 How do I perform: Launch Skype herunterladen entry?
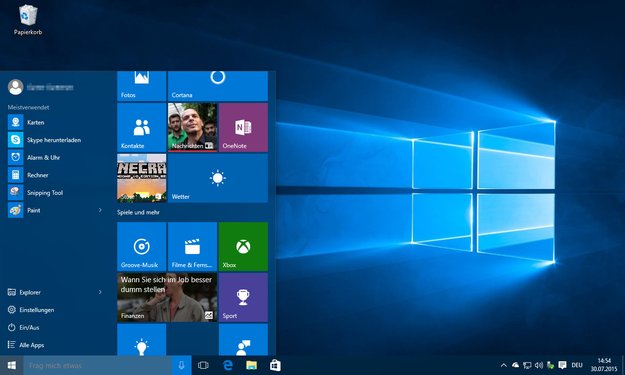54,140
